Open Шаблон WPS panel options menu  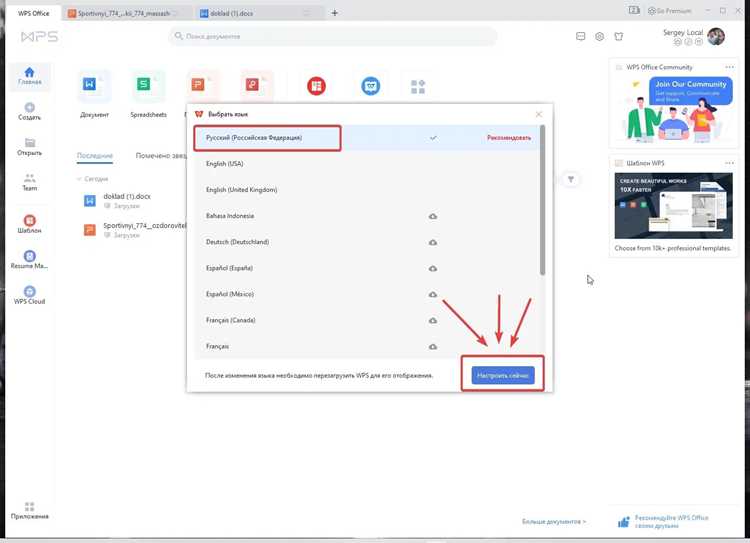pos(729,163)
